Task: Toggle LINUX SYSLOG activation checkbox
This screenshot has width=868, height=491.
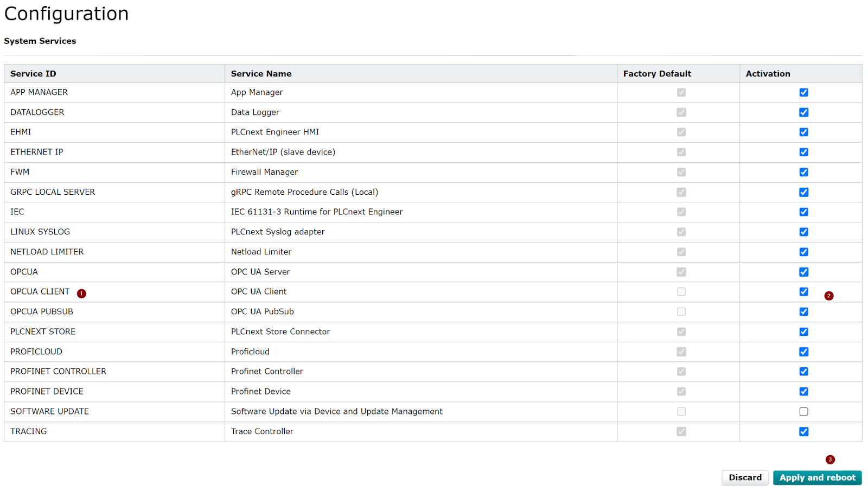Action: pos(803,232)
